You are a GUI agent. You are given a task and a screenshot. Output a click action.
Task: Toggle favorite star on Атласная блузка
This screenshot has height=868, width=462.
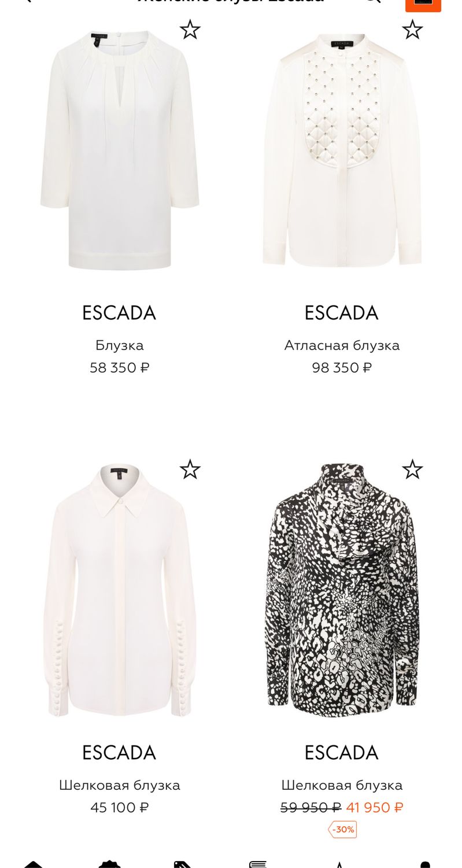(x=412, y=30)
